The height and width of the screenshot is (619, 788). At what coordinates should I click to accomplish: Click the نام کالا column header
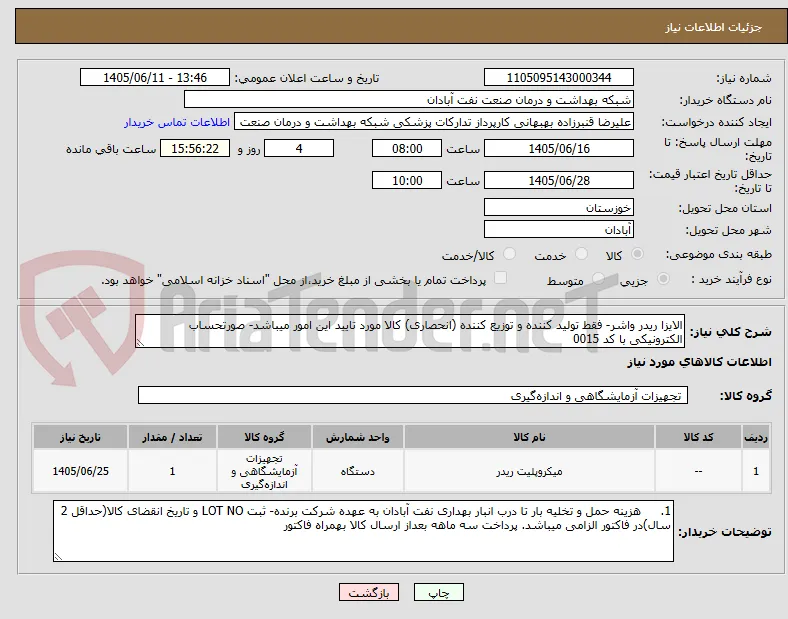point(529,437)
